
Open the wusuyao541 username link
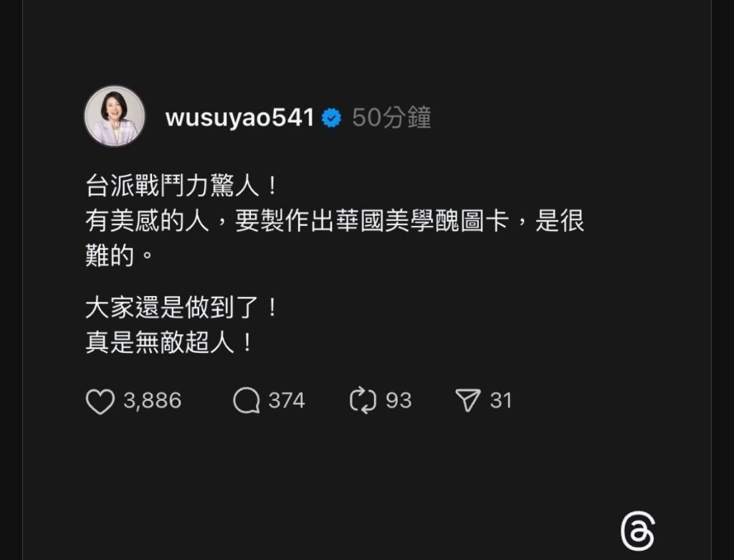coord(239,118)
